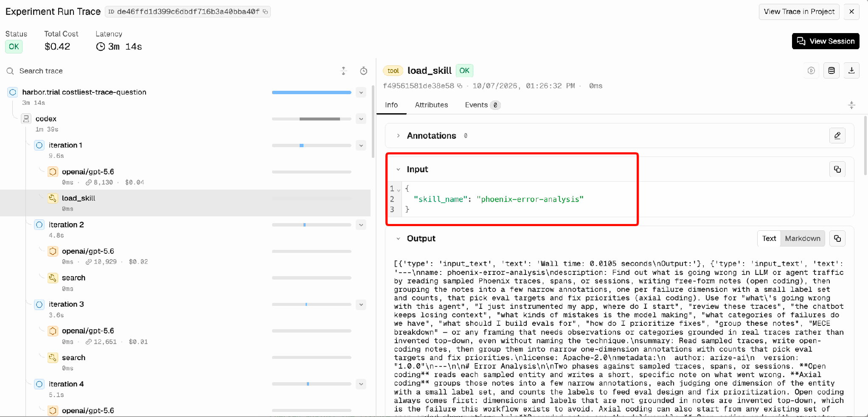
Task: Click the OK status badge under Status
Action: click(14, 46)
